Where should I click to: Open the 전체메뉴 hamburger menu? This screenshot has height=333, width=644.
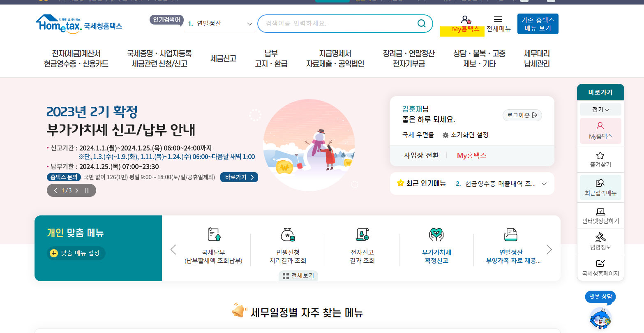click(498, 18)
